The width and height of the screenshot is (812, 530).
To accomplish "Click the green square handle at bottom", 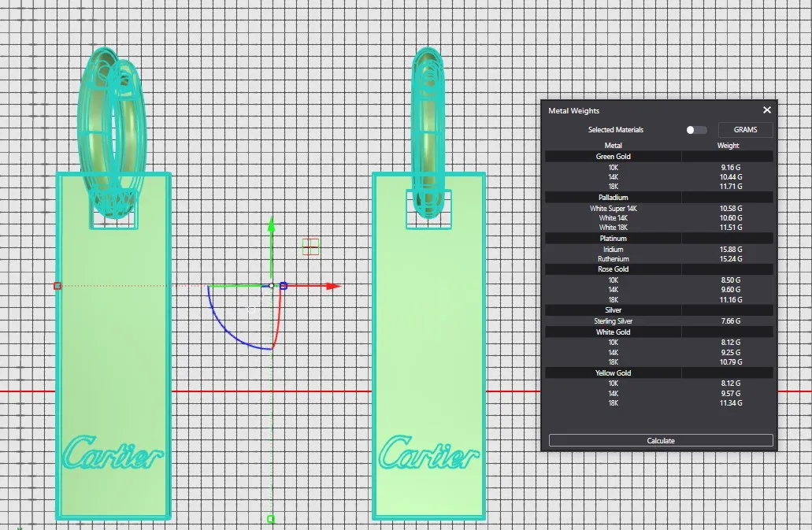I will (x=271, y=519).
